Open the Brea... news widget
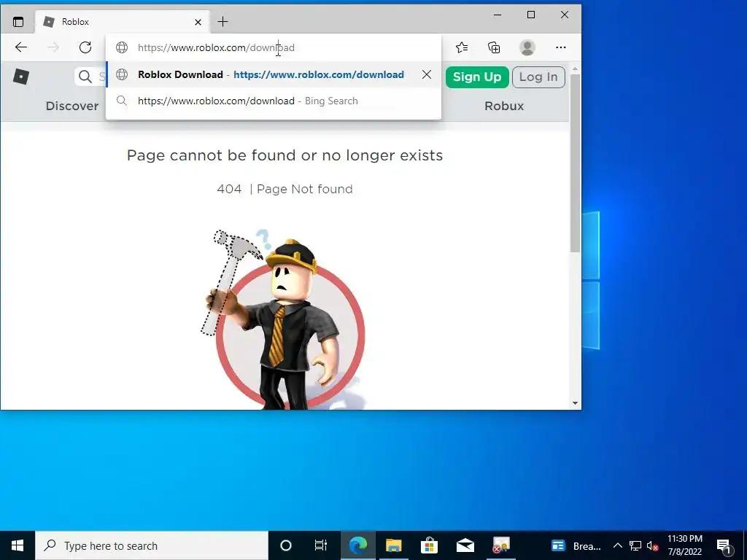 coord(576,545)
